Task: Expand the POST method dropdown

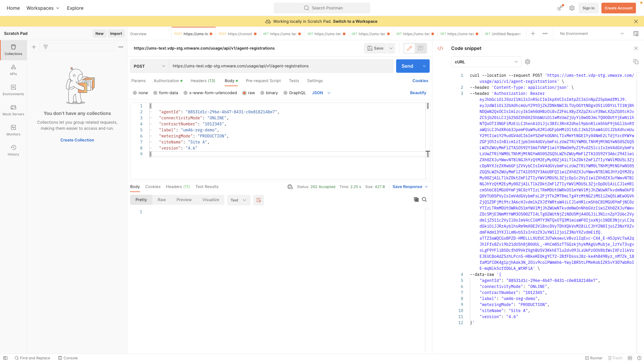Action: [x=149, y=66]
